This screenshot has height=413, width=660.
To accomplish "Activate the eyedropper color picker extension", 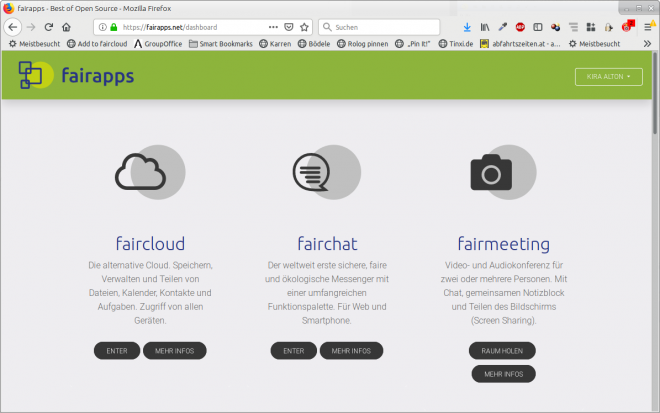I will (x=503, y=27).
